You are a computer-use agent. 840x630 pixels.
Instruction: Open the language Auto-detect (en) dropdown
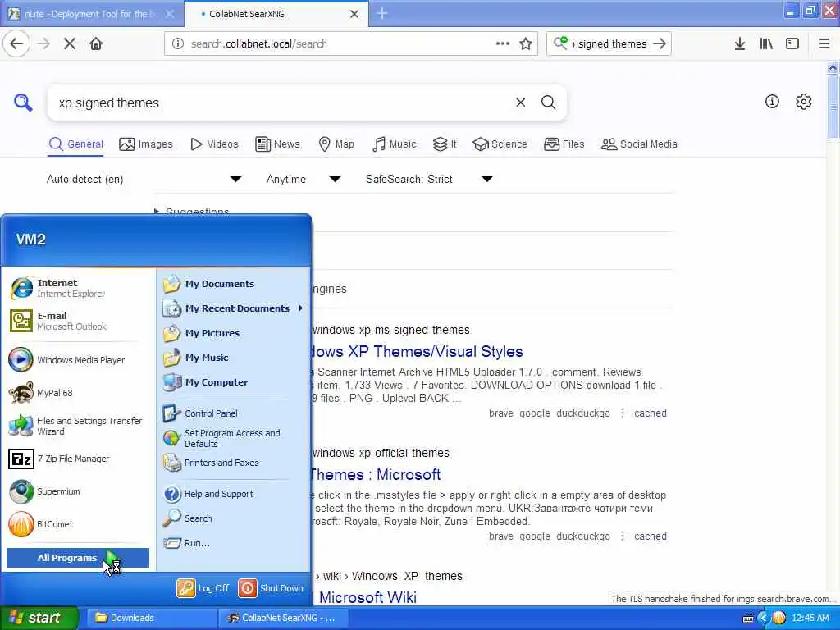[144, 179]
